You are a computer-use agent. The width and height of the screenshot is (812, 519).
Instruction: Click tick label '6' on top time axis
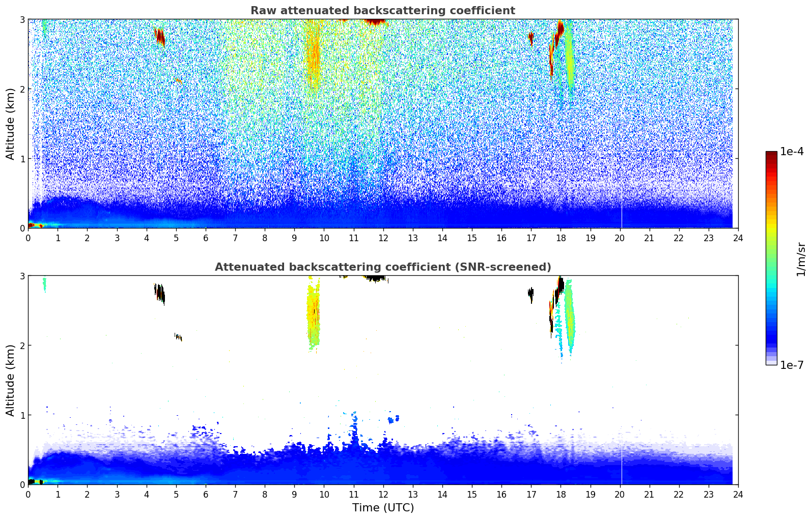click(206, 238)
